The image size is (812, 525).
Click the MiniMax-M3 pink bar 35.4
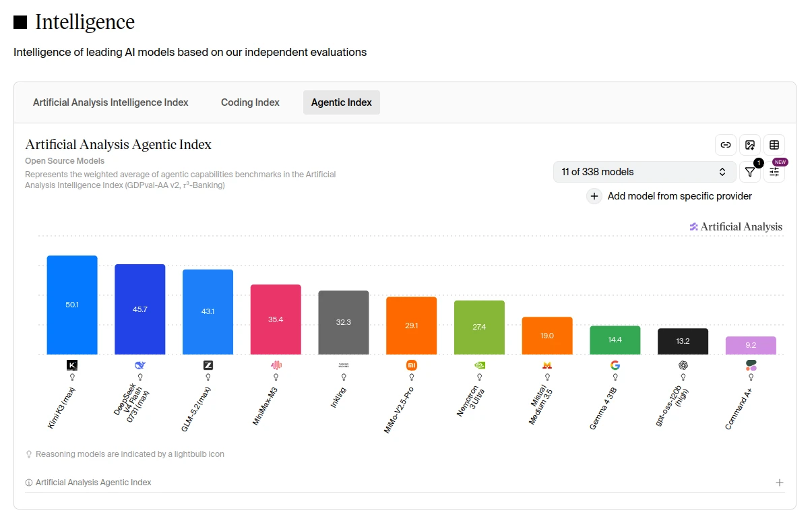276,319
